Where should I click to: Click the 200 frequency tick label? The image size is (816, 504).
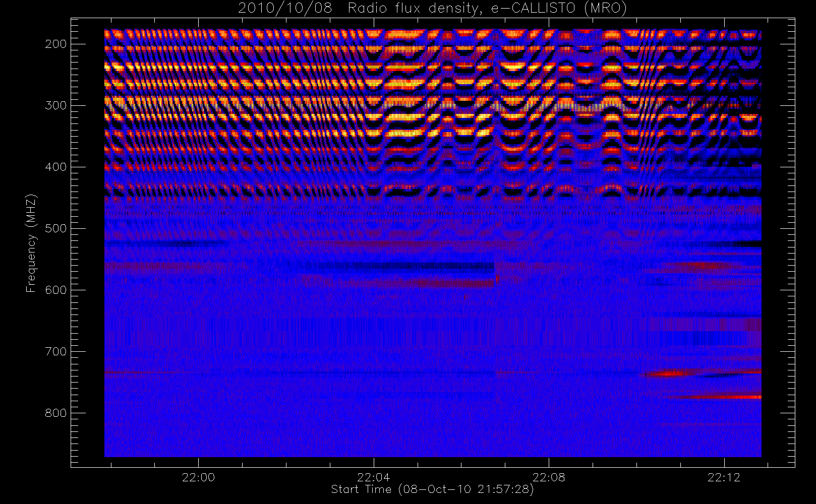[56, 44]
